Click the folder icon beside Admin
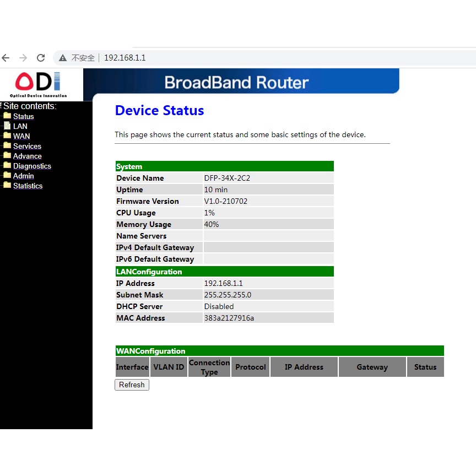 (7, 175)
